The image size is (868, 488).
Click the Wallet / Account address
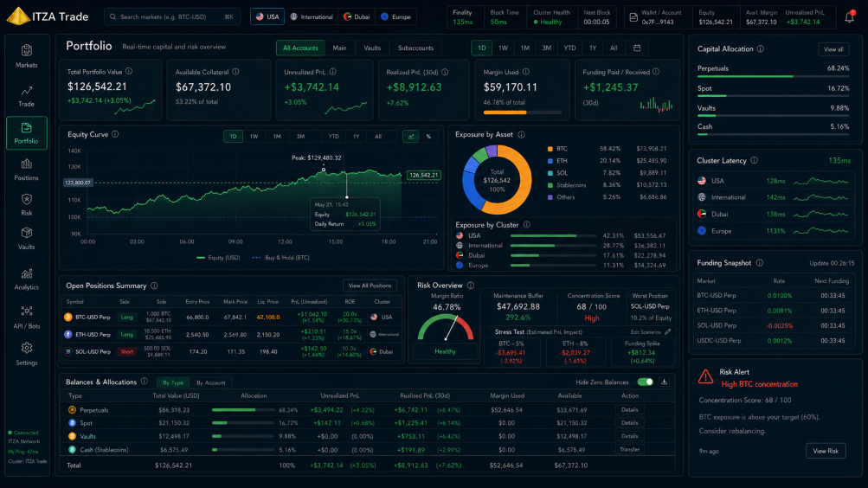tap(658, 22)
